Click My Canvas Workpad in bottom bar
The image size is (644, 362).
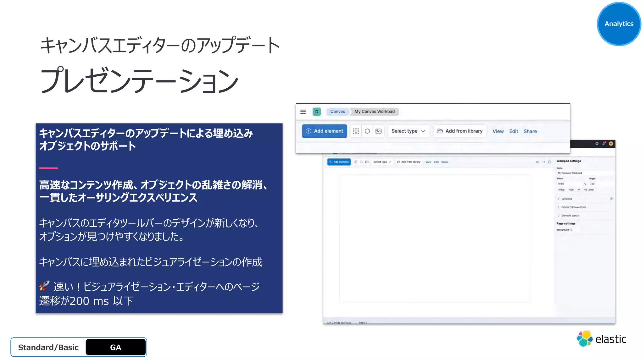339,323
